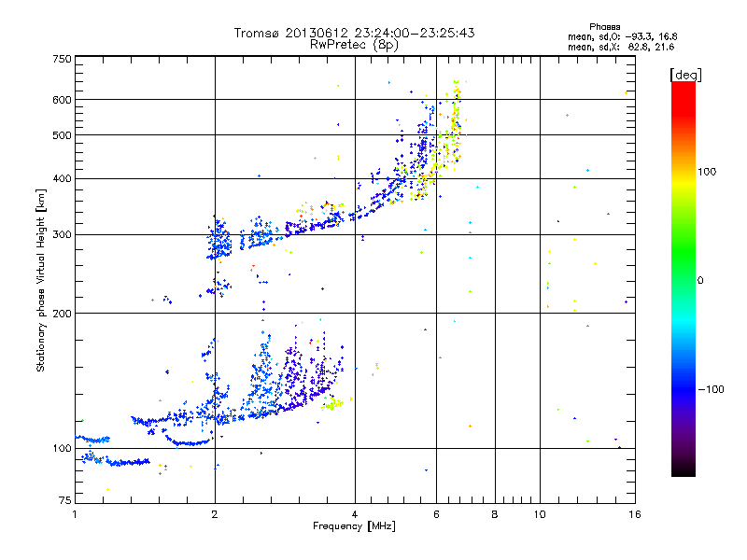Click the colorbar tick label '-100'
Image resolution: width=747 pixels, height=560 pixels.
(x=711, y=389)
